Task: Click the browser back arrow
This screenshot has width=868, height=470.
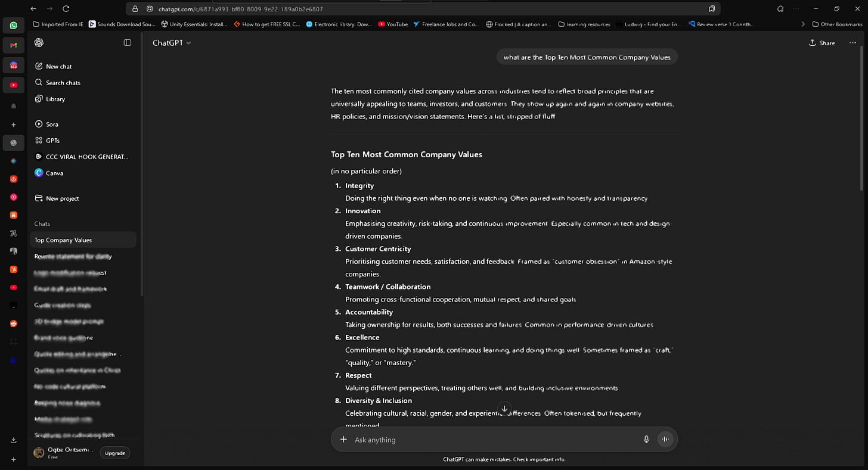Action: click(x=33, y=9)
